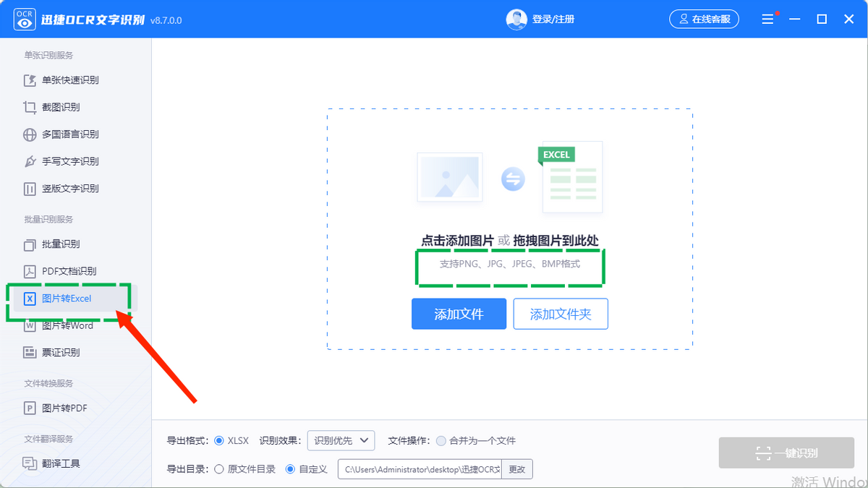Select the XLSX export format radio
This screenshot has height=488, width=868.
coord(219,440)
